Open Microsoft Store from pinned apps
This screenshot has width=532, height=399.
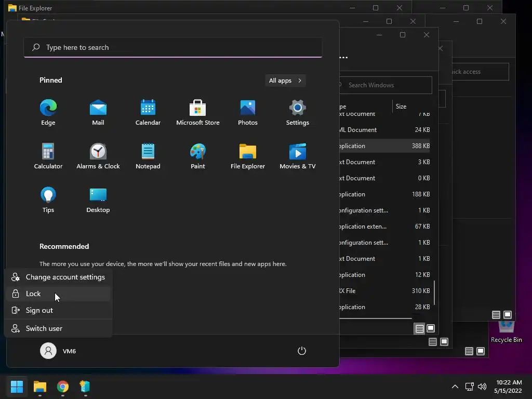click(x=198, y=112)
